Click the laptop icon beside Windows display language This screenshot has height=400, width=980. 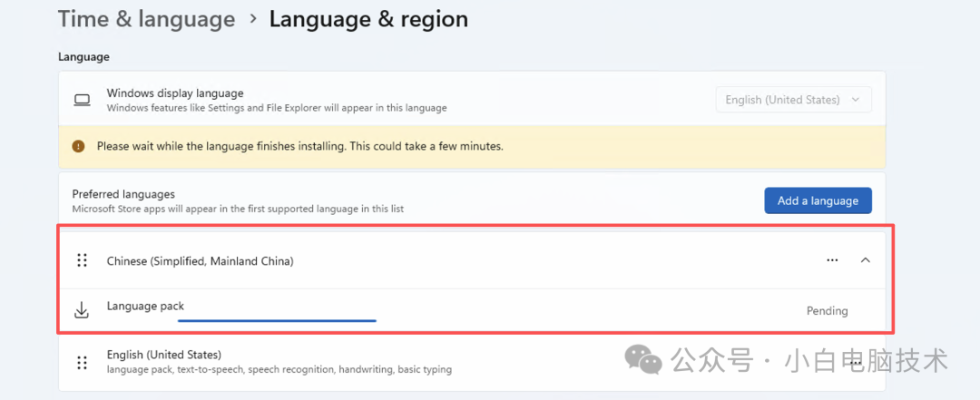click(x=82, y=100)
